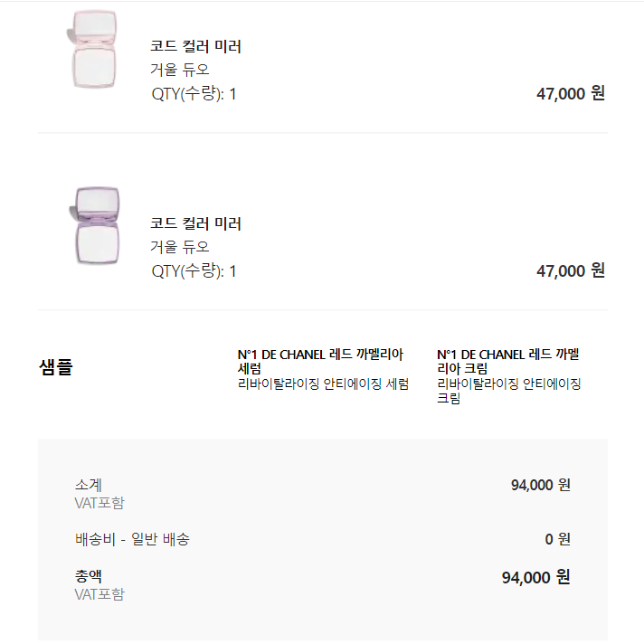
Task: Click 리바이탈라이징 안티에이징 세럼 description
Action: 323,384
